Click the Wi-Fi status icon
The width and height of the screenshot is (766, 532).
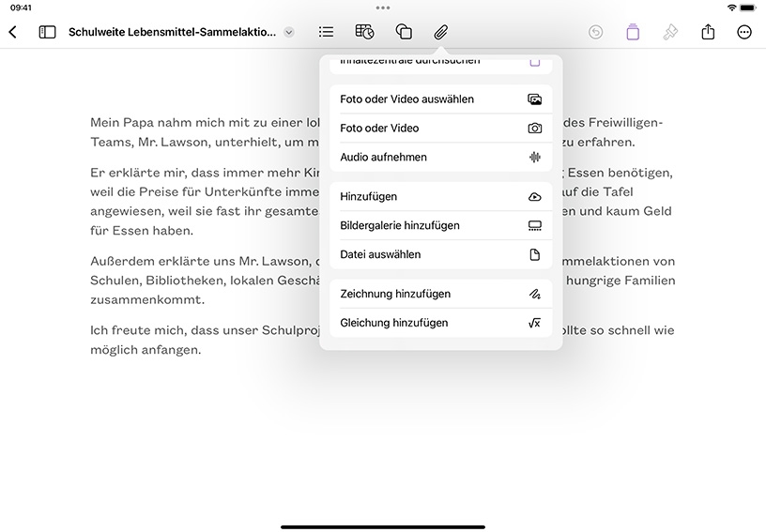[x=731, y=8]
